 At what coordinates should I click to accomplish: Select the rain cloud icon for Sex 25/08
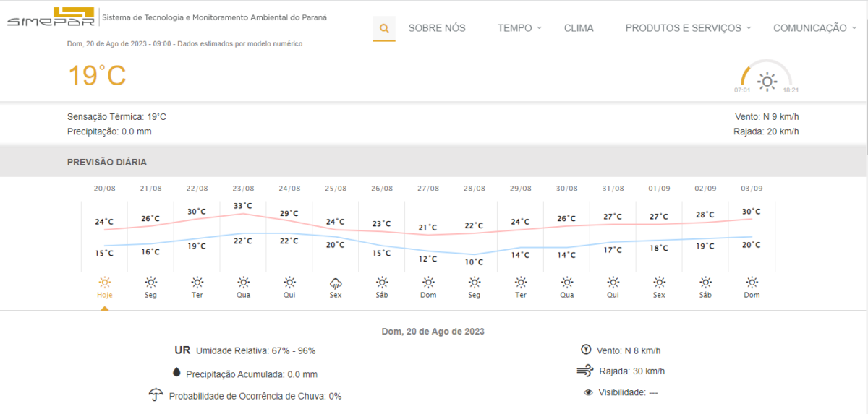click(x=336, y=283)
